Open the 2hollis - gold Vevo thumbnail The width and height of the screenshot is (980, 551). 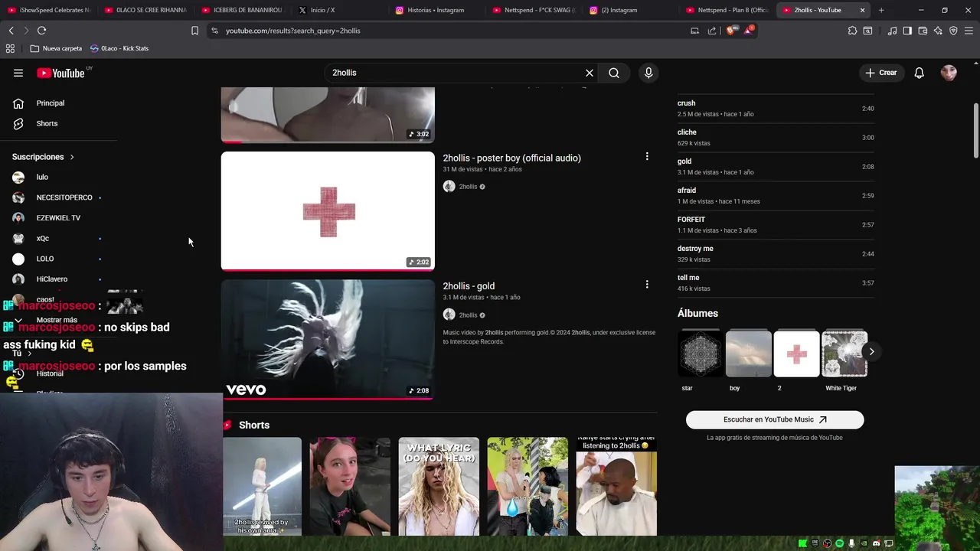coord(328,339)
